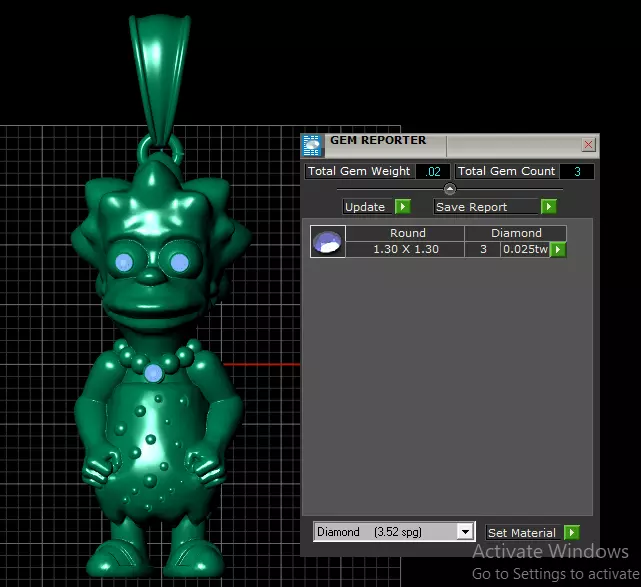Click the Update label
This screenshot has width=641, height=587.
[365, 207]
